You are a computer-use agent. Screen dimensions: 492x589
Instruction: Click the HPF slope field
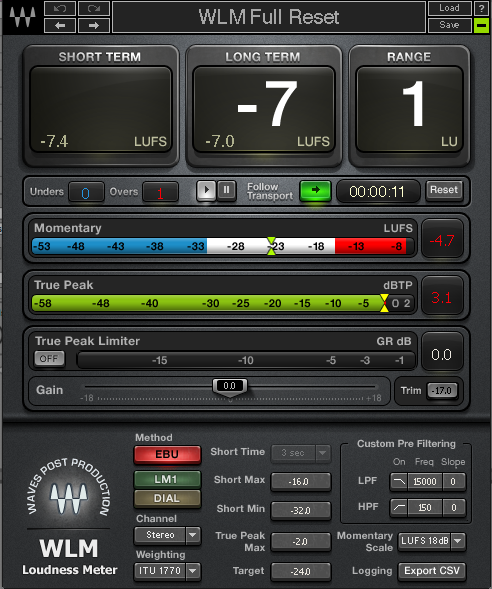point(454,507)
